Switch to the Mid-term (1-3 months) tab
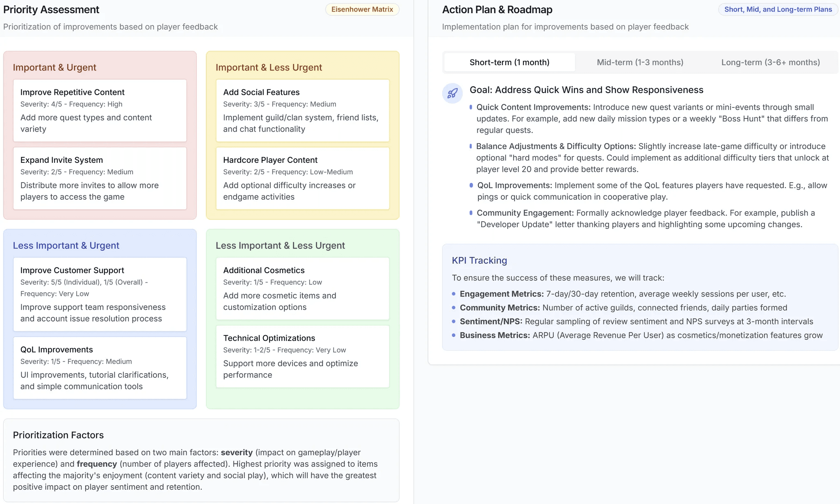Viewport: 840px width, 504px height. pos(639,62)
